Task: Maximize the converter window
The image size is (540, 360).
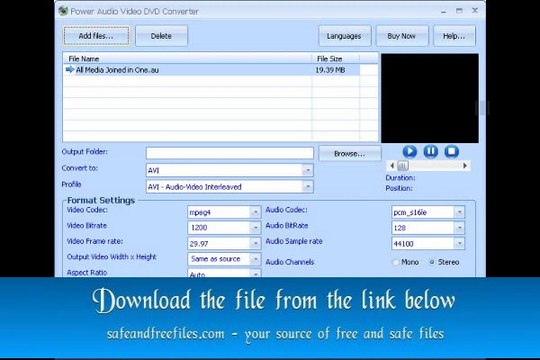Action: click(459, 11)
